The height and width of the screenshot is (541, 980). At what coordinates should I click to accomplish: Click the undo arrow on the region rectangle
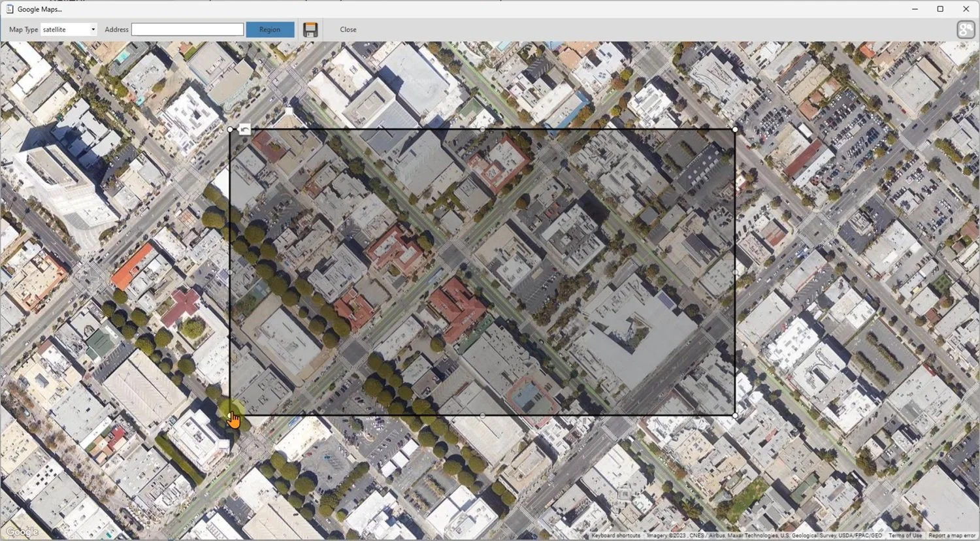[244, 129]
